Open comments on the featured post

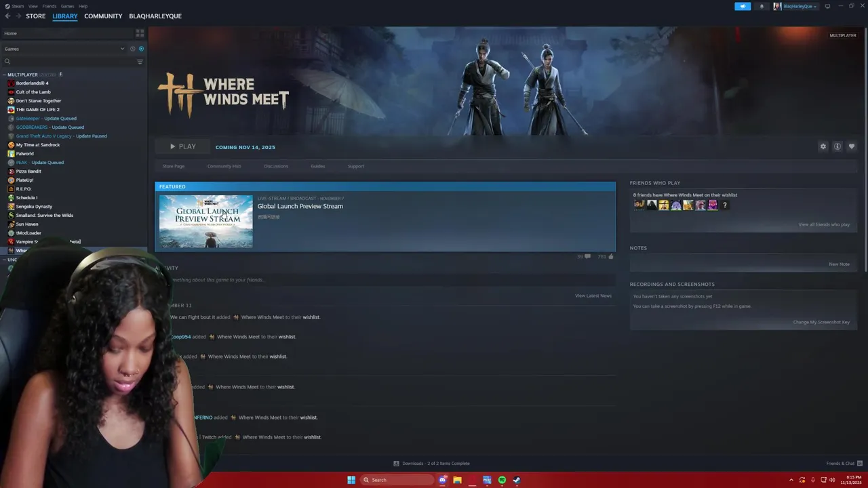[584, 256]
